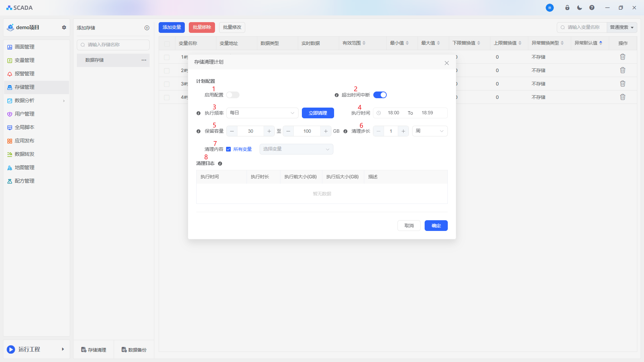Viewport: 644px width, 362px height.
Task: Click the project settings gear icon
Action: tap(64, 27)
